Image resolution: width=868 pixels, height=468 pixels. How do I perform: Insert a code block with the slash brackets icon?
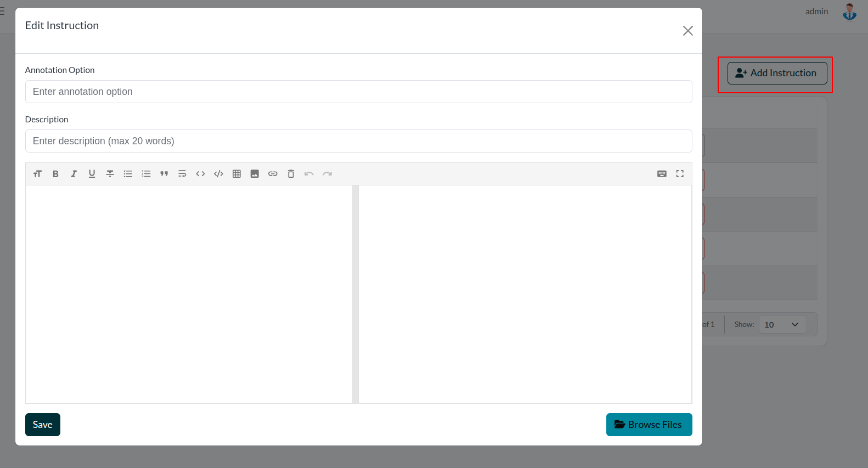pyautogui.click(x=218, y=174)
